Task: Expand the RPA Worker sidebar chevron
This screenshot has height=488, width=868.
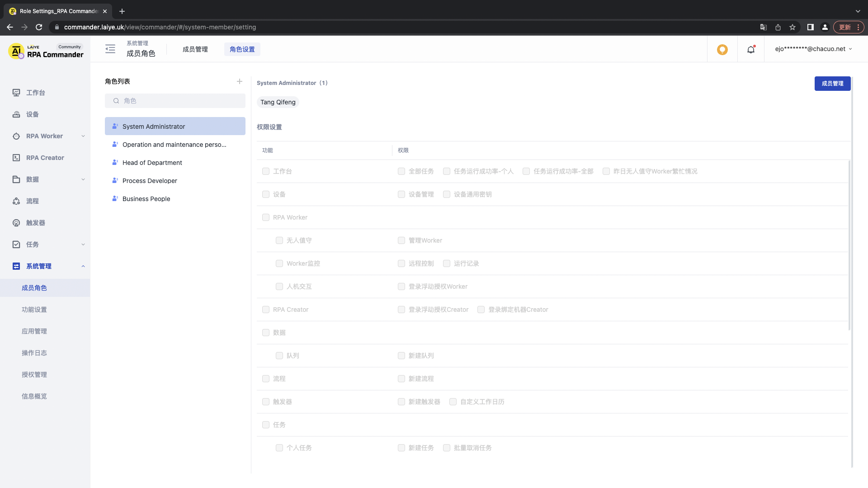Action: [83, 136]
